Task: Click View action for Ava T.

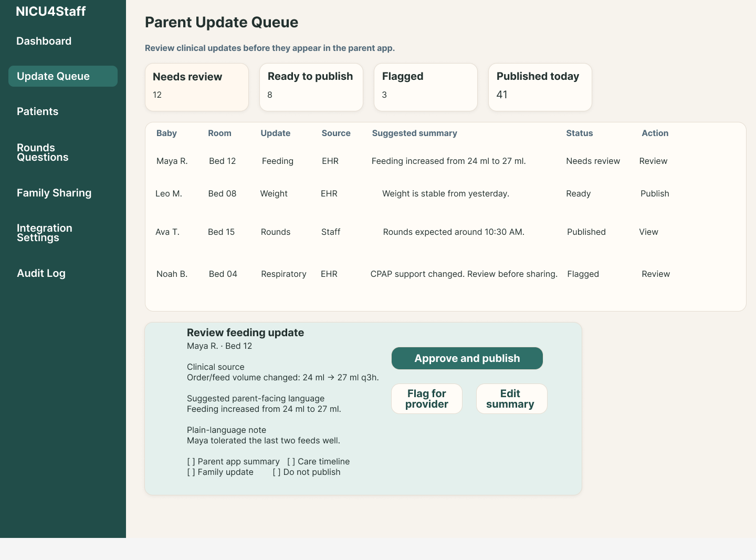Action: (x=648, y=232)
